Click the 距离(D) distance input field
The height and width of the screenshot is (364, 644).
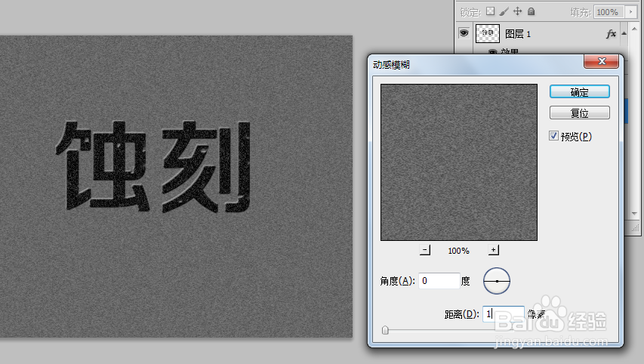(503, 314)
